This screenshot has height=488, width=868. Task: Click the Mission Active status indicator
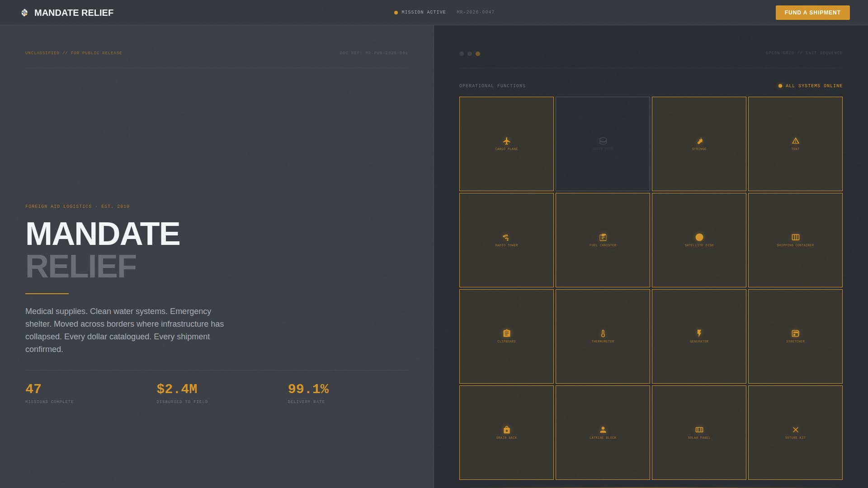pos(420,12)
